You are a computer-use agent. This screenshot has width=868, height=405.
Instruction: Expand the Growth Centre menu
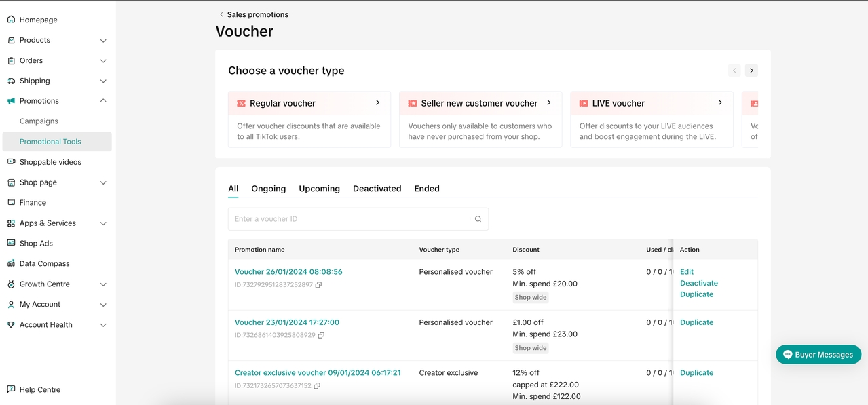point(103,284)
